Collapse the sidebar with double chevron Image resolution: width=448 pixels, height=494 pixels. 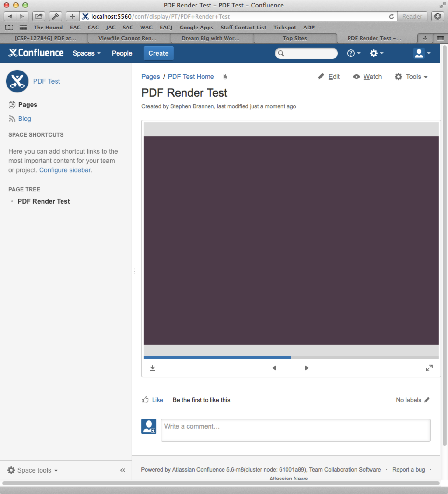tap(123, 470)
